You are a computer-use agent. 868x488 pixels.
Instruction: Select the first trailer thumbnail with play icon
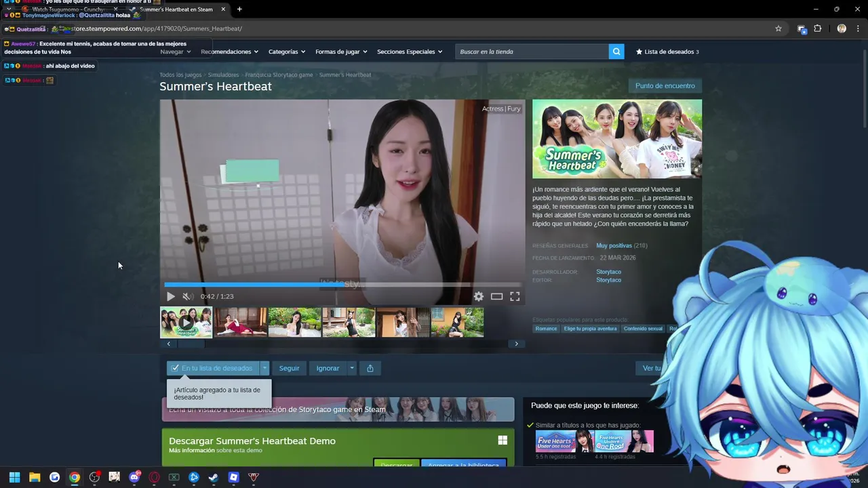click(x=186, y=323)
